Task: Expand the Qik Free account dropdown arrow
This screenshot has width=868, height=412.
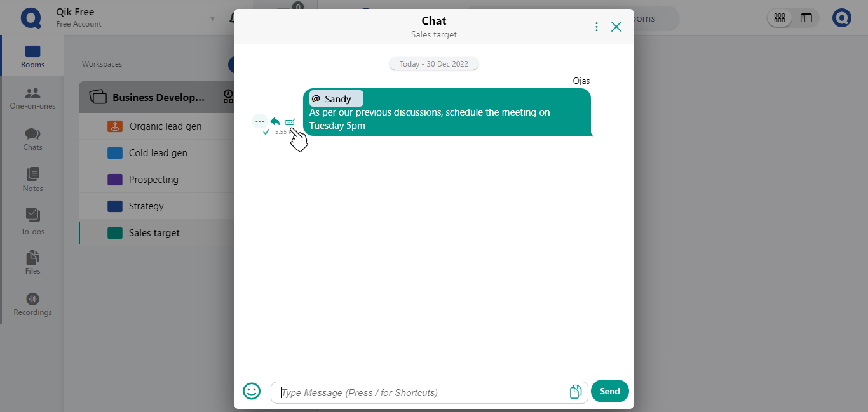Action: pos(212,19)
